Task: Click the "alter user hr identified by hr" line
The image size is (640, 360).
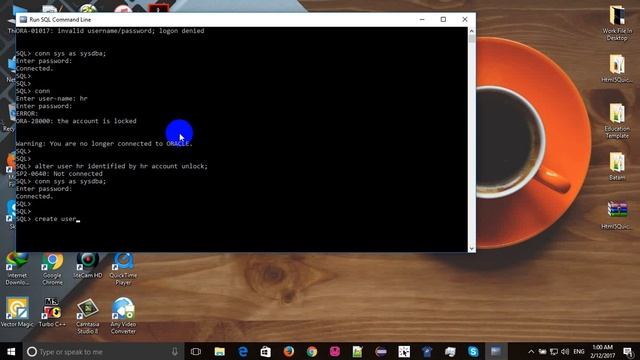Action: (x=112, y=166)
